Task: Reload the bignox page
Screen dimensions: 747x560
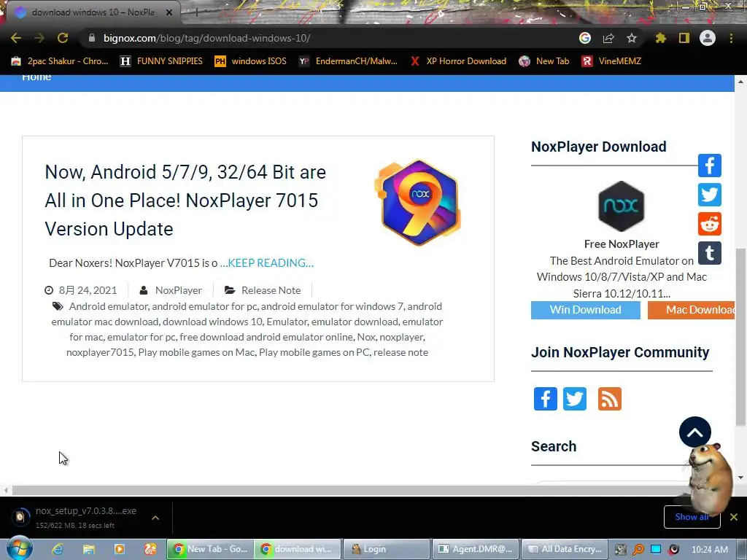Action: tap(63, 38)
